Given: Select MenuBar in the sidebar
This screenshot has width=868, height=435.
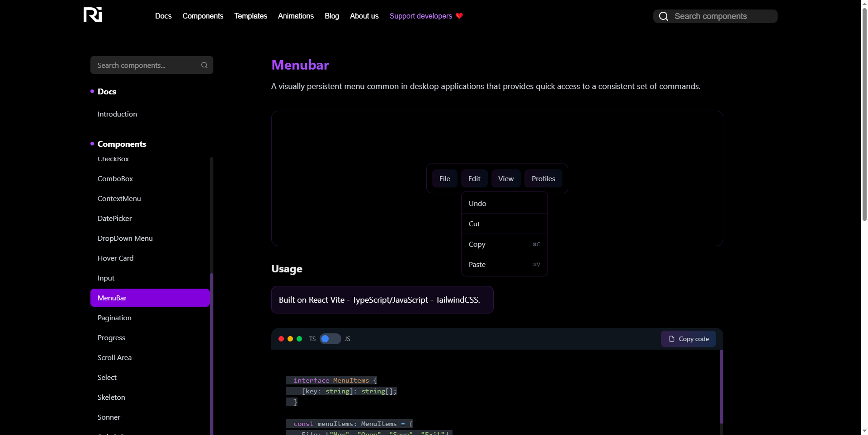Looking at the screenshot, I should pos(150,298).
